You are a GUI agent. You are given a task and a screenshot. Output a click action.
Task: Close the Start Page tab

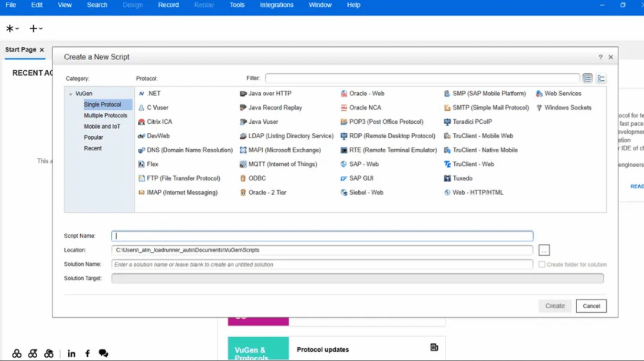click(x=42, y=50)
